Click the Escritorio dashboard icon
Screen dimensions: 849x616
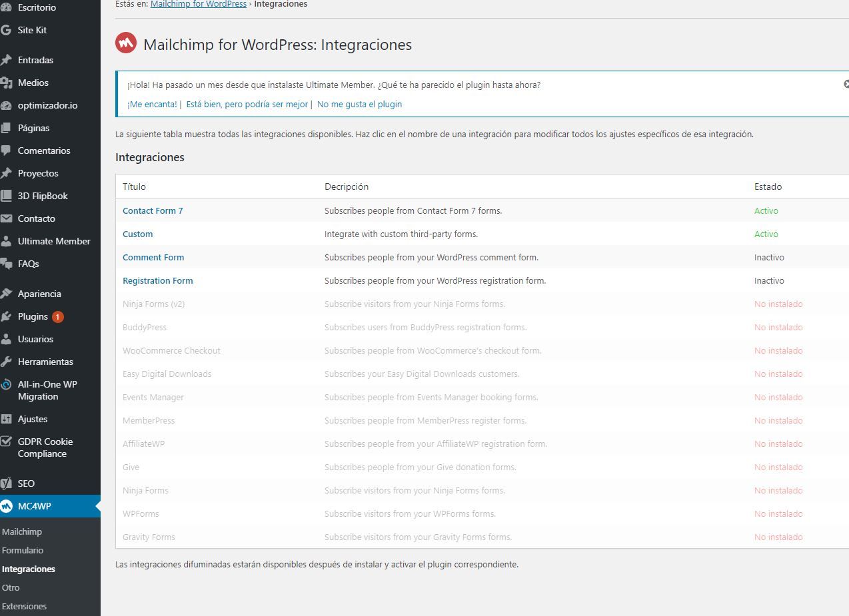(x=6, y=7)
